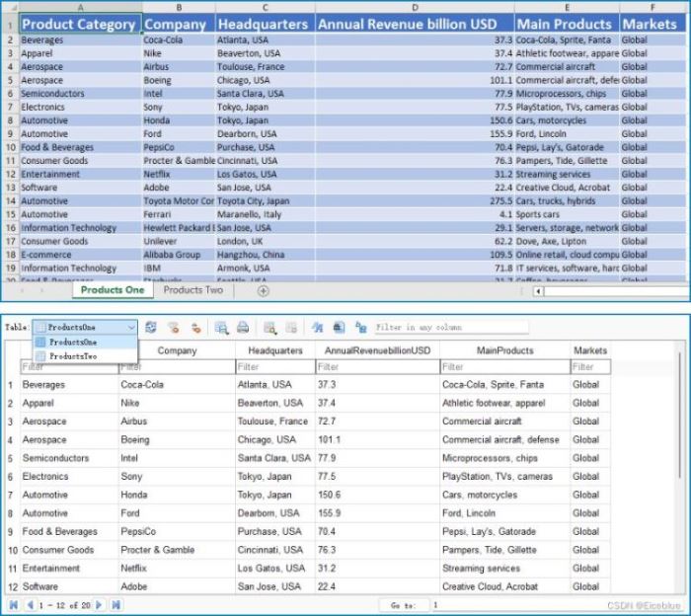Click the clear all filters icon
This screenshot has width=691, height=616.
[173, 328]
